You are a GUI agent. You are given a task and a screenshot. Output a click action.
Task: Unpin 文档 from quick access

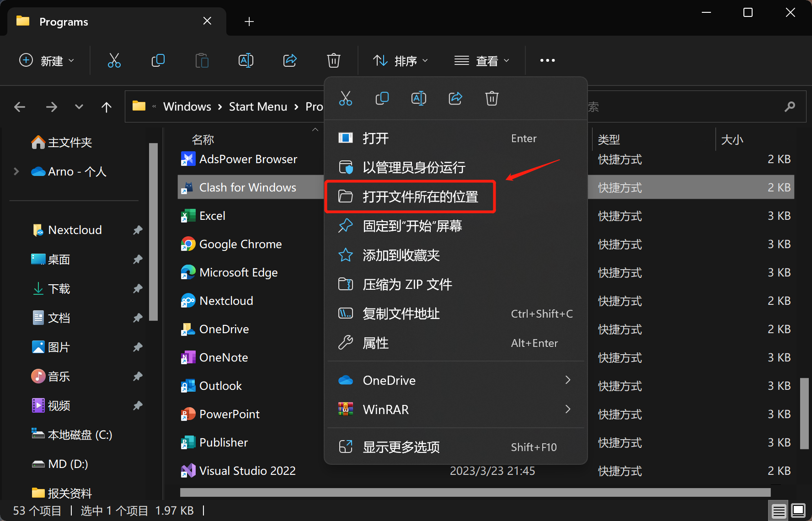coord(138,318)
